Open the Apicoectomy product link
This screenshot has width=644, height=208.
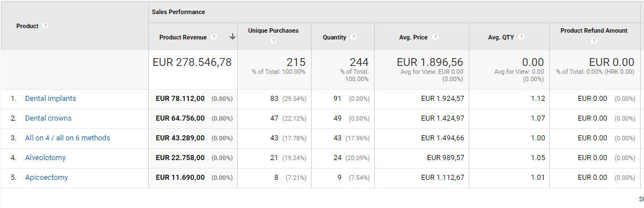pyautogui.click(x=46, y=178)
